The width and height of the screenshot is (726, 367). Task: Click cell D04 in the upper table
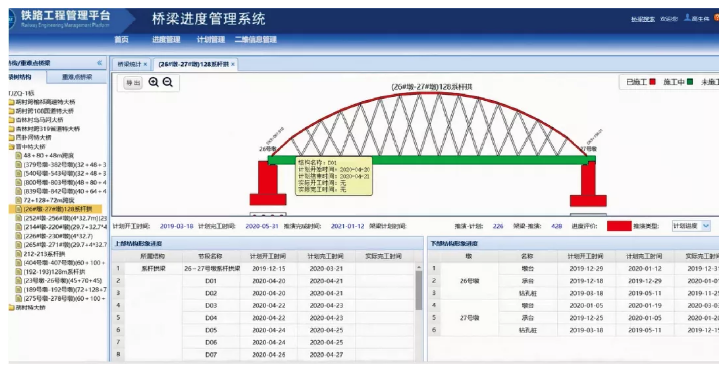click(211, 318)
